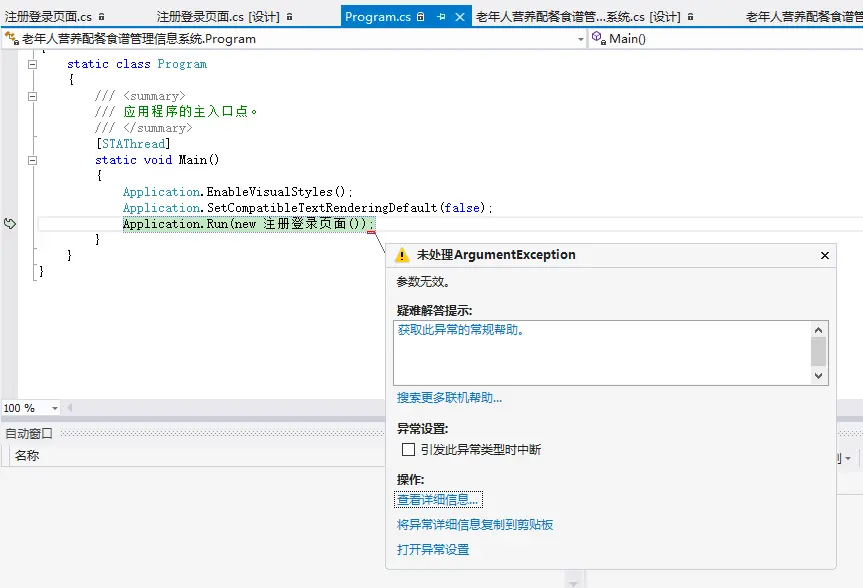Image resolution: width=863 pixels, height=588 pixels.
Task: Click the 名称 column header
Action: click(27, 456)
